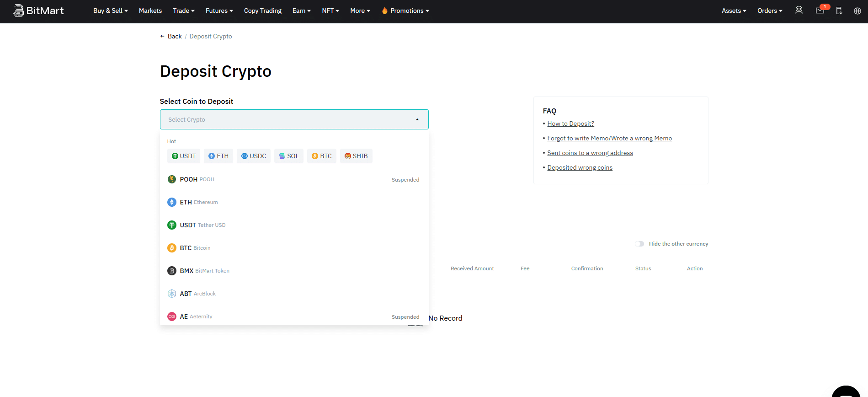Click the Received Amount column header
This screenshot has height=397, width=868.
click(x=472, y=268)
